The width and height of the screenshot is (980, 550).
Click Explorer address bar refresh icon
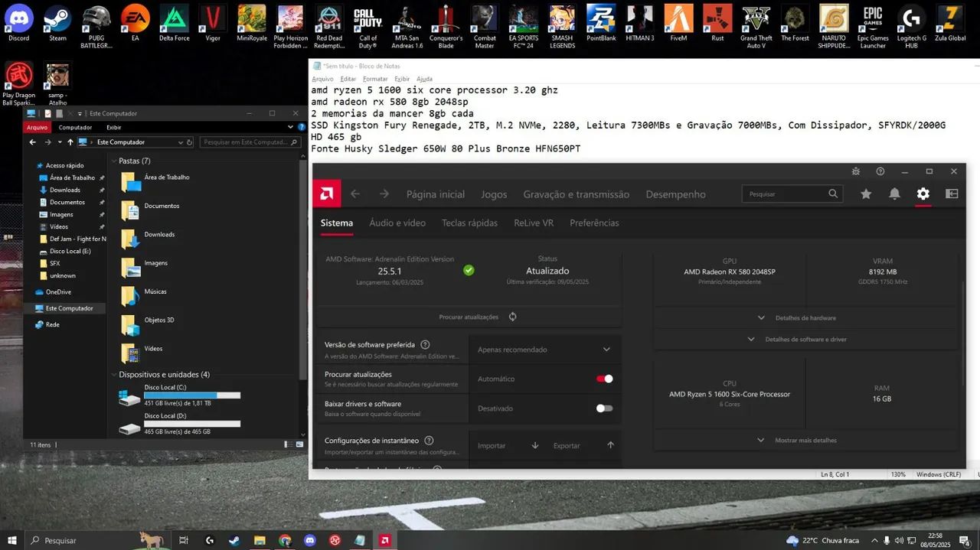tap(189, 142)
